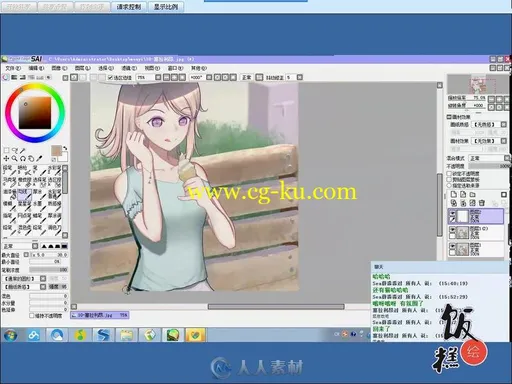The width and height of the screenshot is (512, 384).
Task: Open the first menu, File (文件)
Action: point(13,68)
